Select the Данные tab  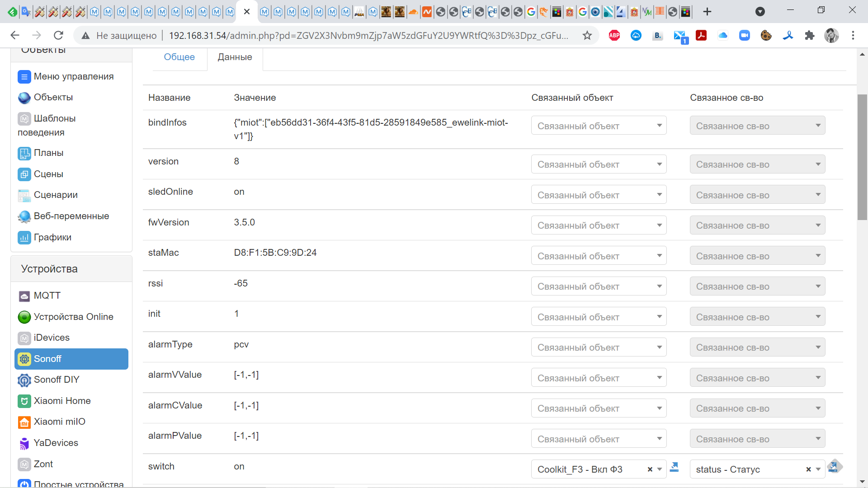click(235, 57)
